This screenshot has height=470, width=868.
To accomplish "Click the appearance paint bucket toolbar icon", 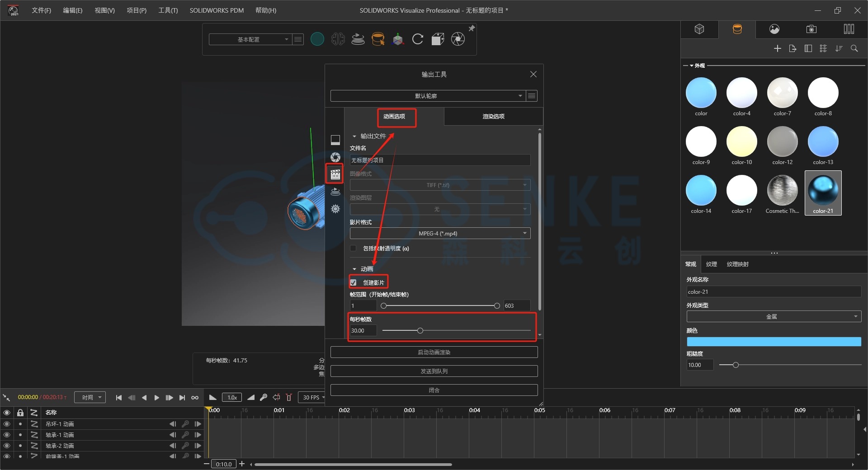I will 378,39.
